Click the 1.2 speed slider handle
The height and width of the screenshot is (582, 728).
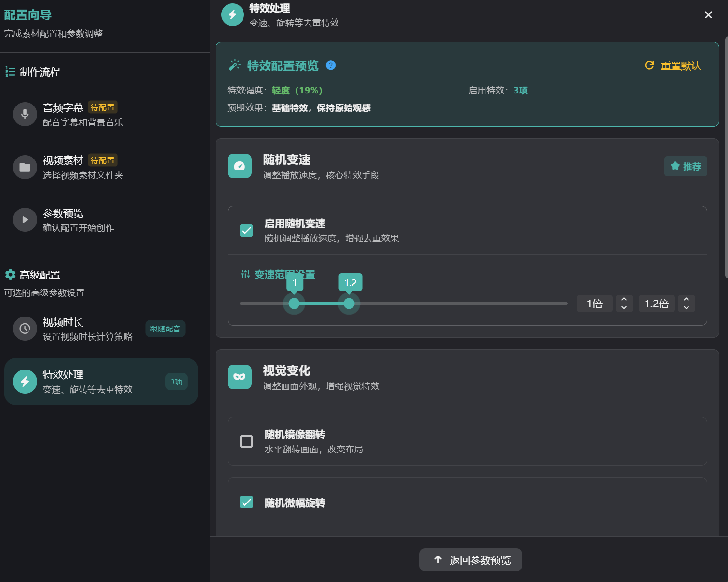pyautogui.click(x=349, y=304)
